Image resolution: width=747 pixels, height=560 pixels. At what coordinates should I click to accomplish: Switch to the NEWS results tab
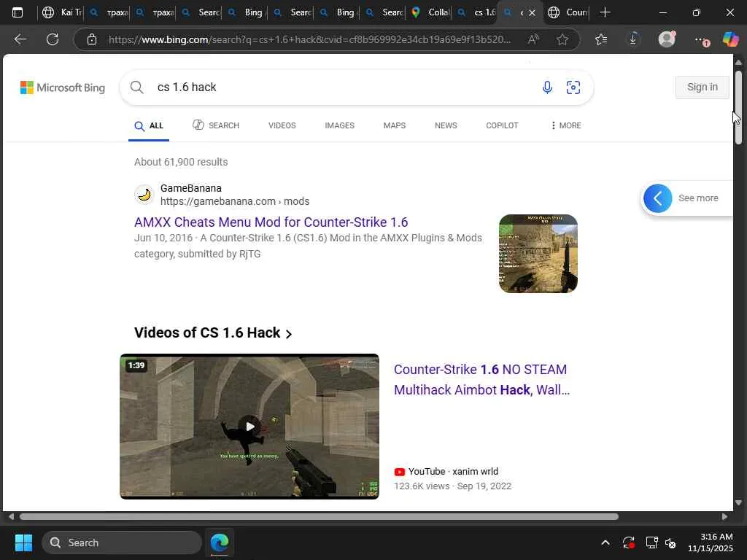tap(446, 125)
